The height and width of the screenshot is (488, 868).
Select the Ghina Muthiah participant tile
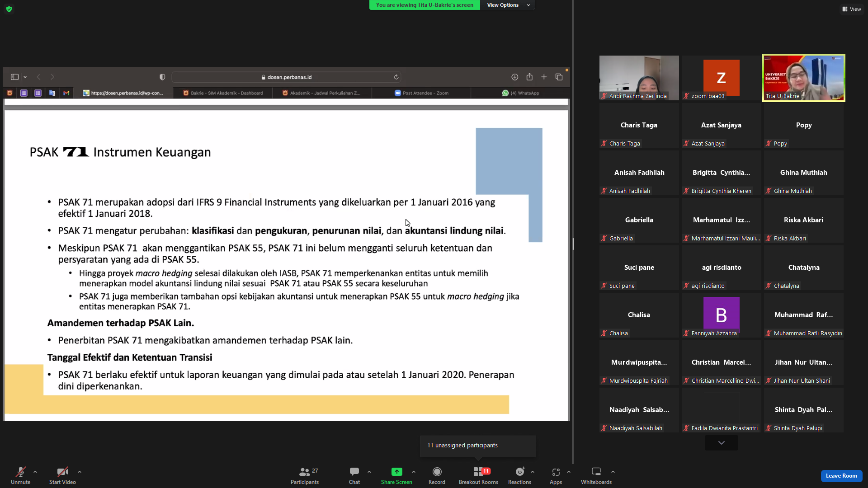click(x=804, y=173)
